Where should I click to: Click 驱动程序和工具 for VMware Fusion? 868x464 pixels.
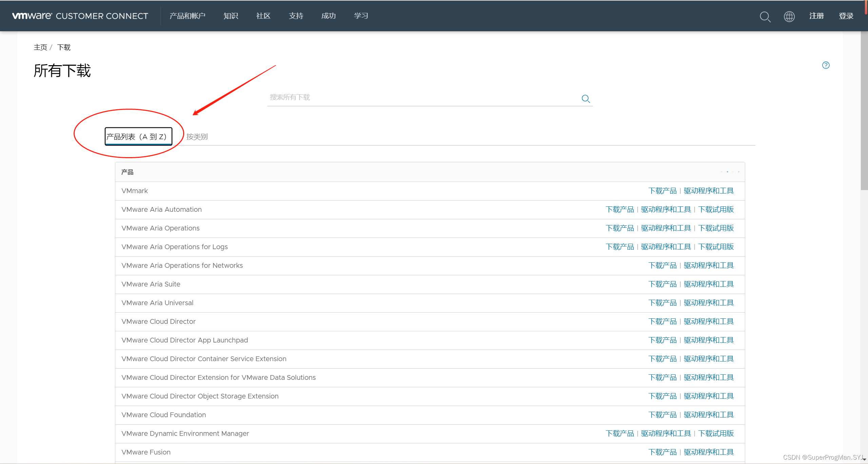[709, 452]
